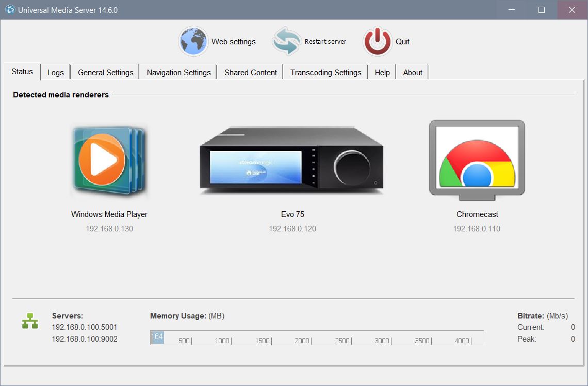Click the Bitrate: (Mb/s) label
This screenshot has height=386, width=588.
point(542,316)
